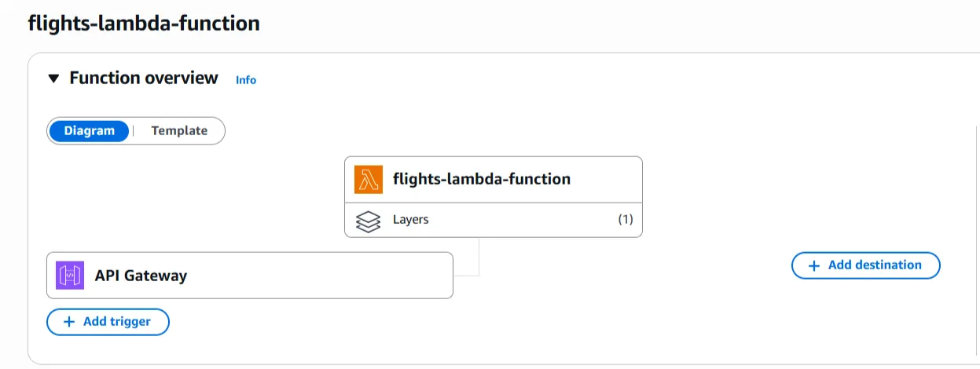Screen dimensions: 980x369
Task: Click the Layers stack icon
Action: (x=368, y=221)
